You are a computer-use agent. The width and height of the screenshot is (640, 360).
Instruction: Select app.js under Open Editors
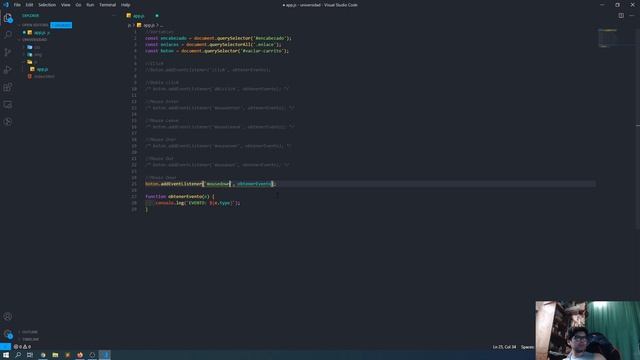pos(39,32)
